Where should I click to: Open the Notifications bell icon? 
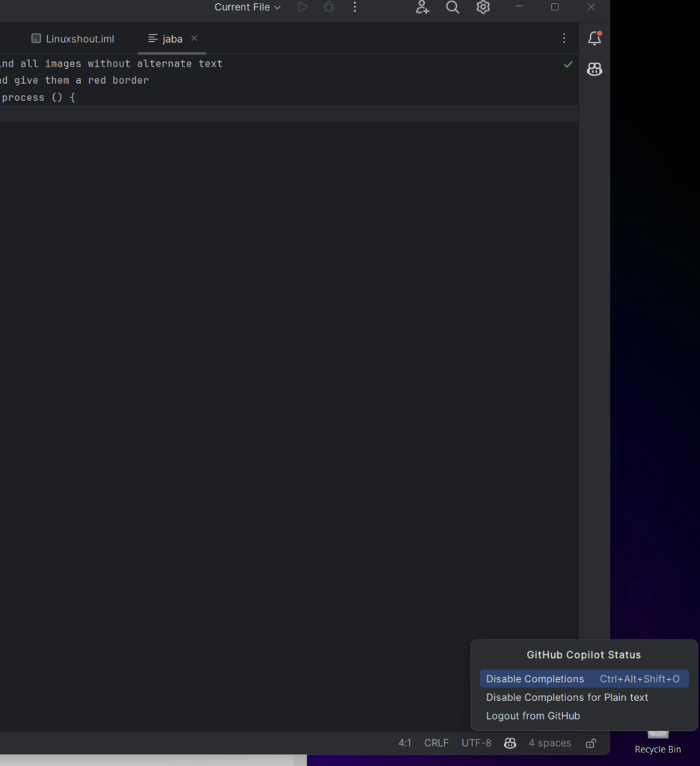coord(595,38)
